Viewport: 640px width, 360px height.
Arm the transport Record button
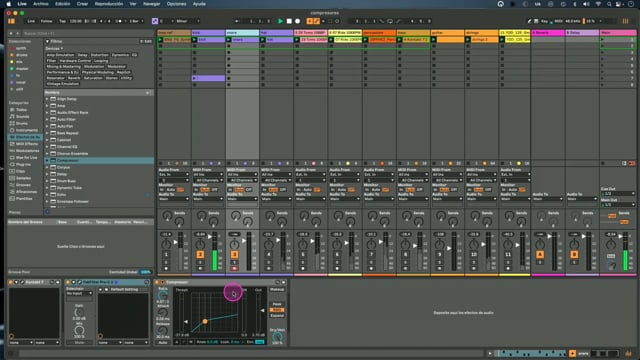[x=298, y=21]
